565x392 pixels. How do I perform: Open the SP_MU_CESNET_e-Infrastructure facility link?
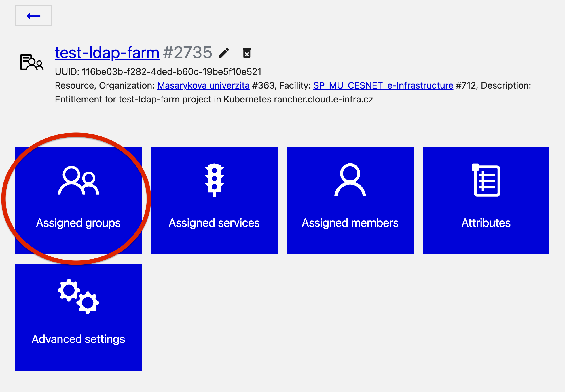[383, 85]
